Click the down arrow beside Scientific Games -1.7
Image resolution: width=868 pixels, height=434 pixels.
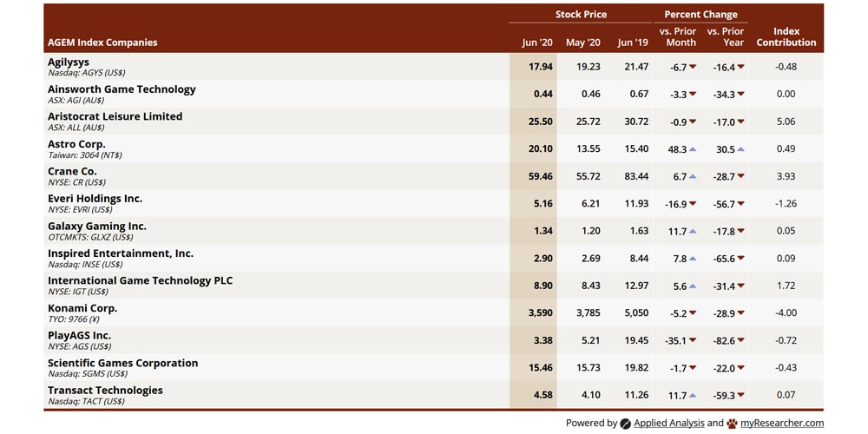pos(693,368)
